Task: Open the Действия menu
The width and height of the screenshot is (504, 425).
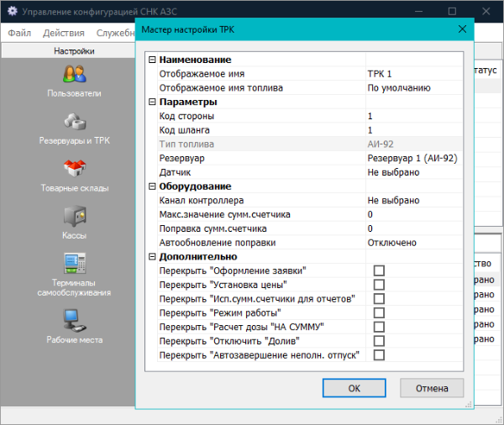Action: tap(63, 33)
